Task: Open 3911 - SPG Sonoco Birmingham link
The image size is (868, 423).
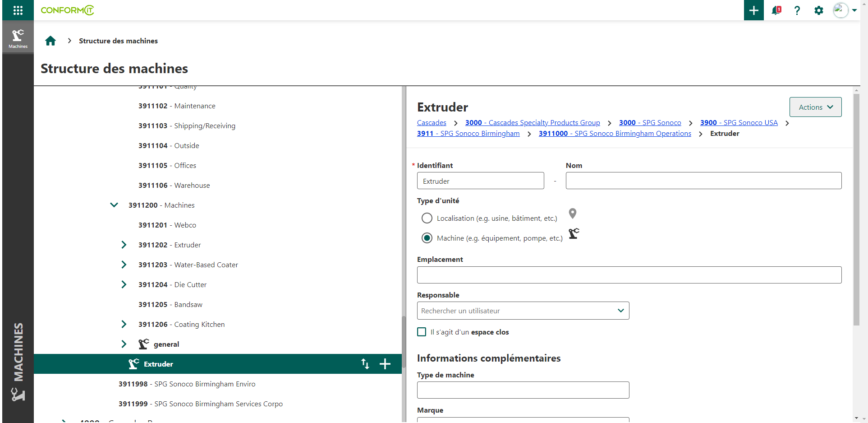Action: tap(468, 134)
